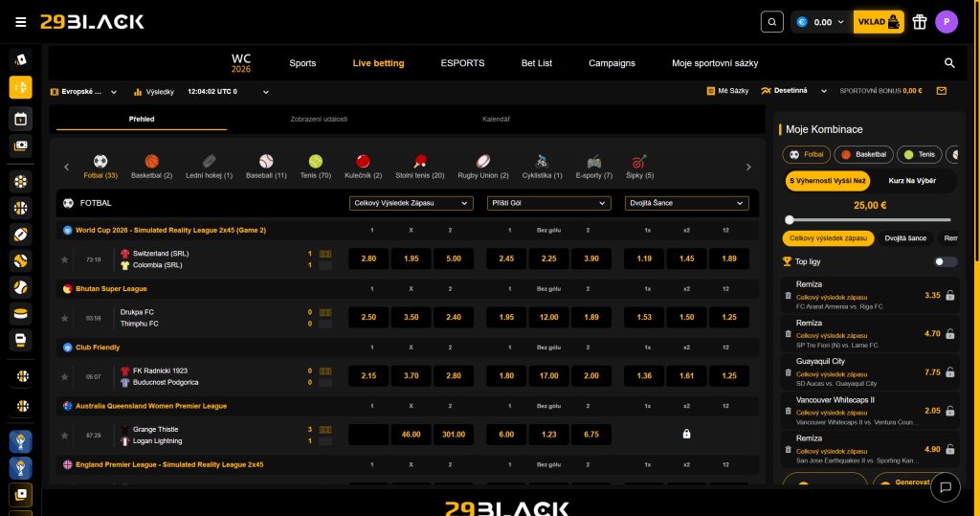The height and width of the screenshot is (516, 980).
Task: Select Kurz Na Výběr option
Action: click(912, 181)
